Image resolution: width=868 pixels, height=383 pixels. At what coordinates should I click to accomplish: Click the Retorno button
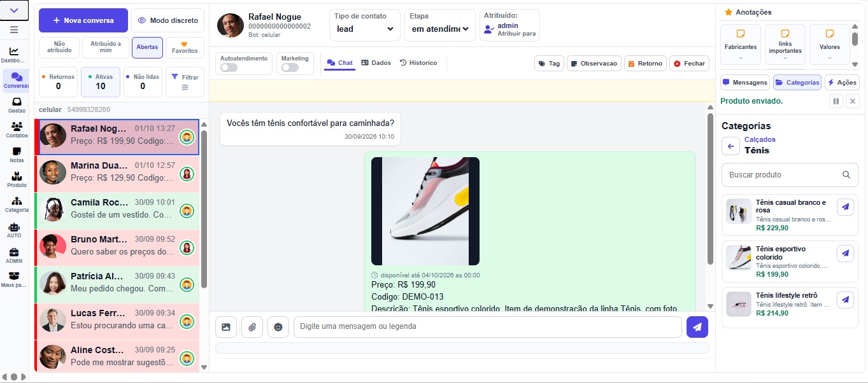[x=645, y=64]
